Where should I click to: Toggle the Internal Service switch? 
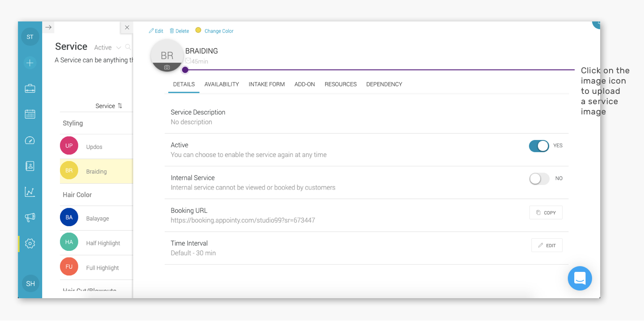[539, 179]
